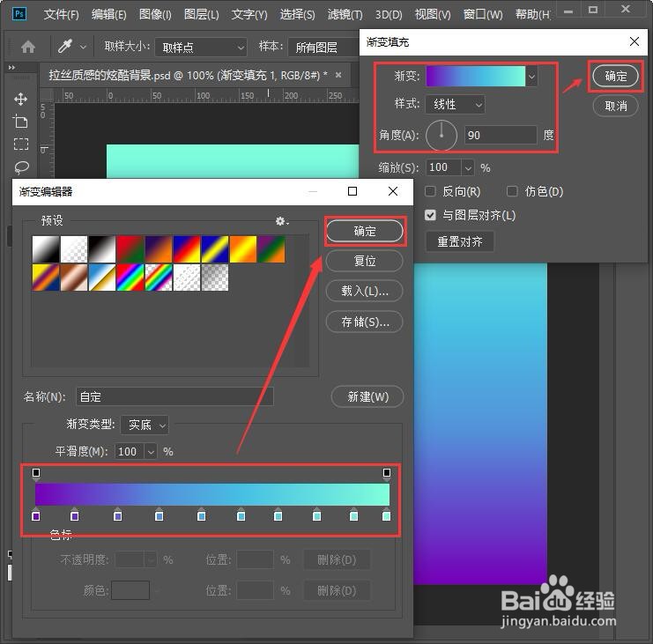Image resolution: width=653 pixels, height=644 pixels.
Task: Open the 样式 线性 style dropdown
Action: click(x=456, y=104)
